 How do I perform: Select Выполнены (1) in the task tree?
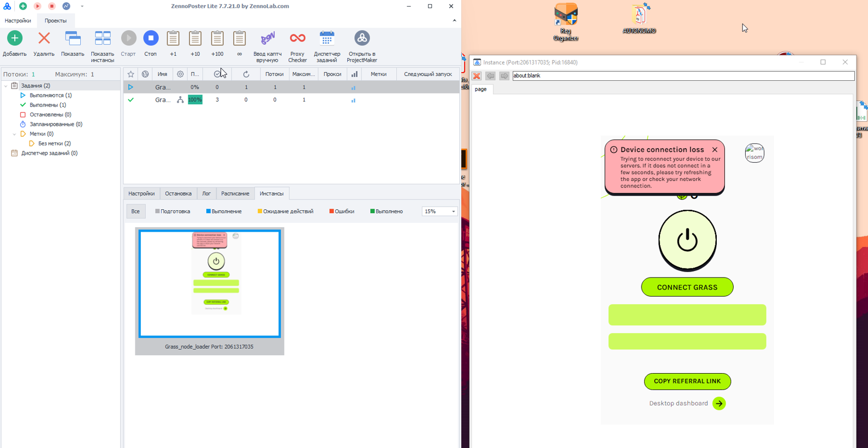pos(48,105)
